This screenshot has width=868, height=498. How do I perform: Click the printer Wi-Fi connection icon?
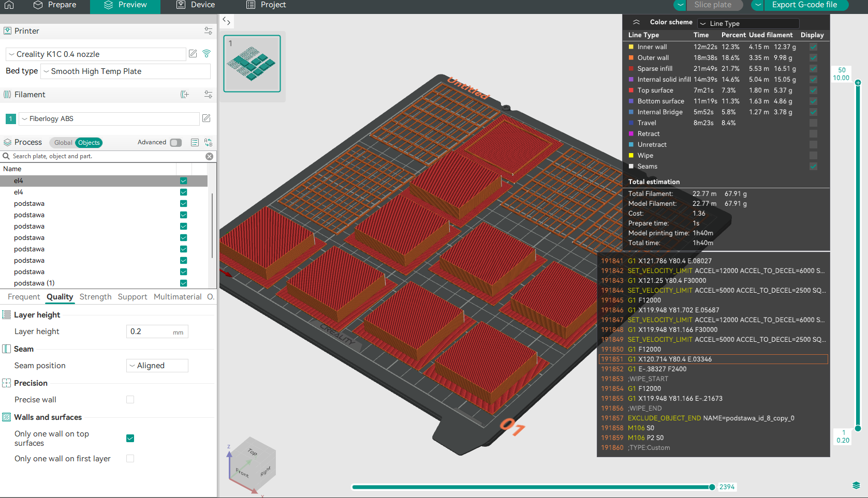click(x=207, y=54)
